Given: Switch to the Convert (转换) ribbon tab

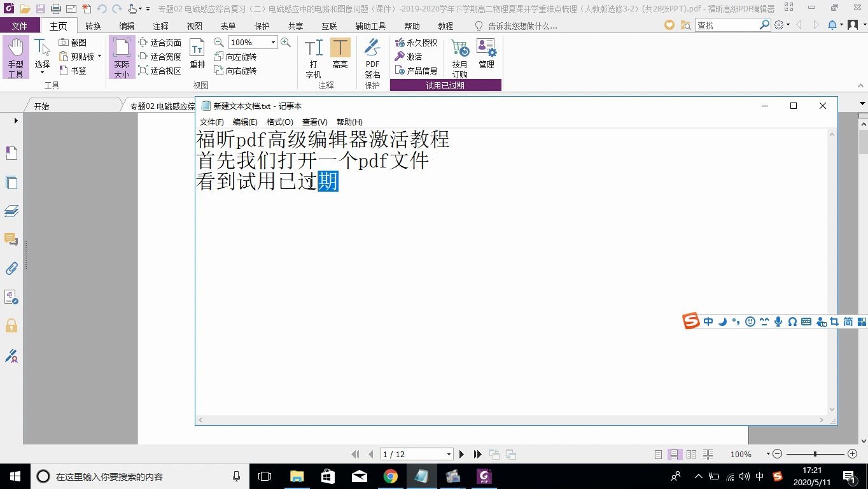Looking at the screenshot, I should click(93, 26).
